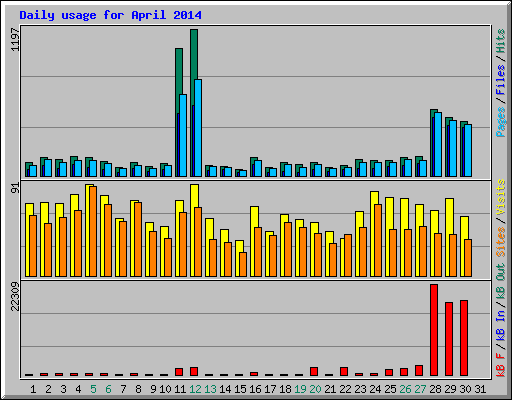
Task: Click day label 1 on the x-axis
Action: 33,389
